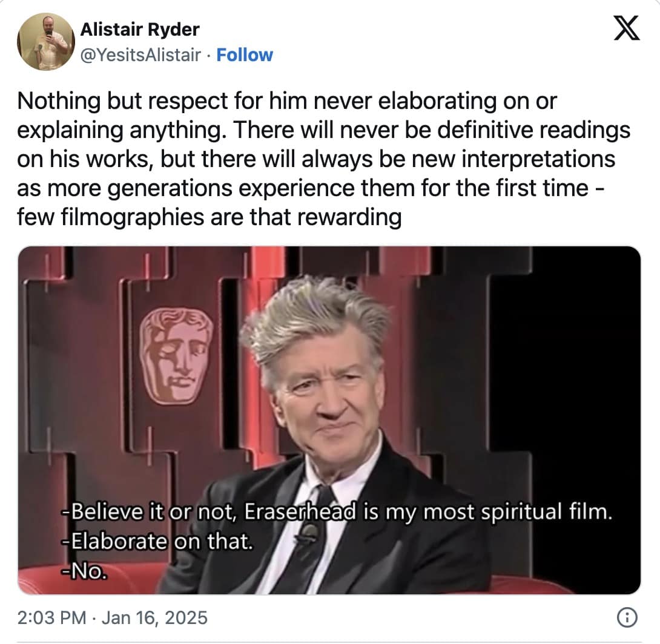Click the "Elaborate on that." subtitle line
The height and width of the screenshot is (644, 660).
(x=157, y=541)
